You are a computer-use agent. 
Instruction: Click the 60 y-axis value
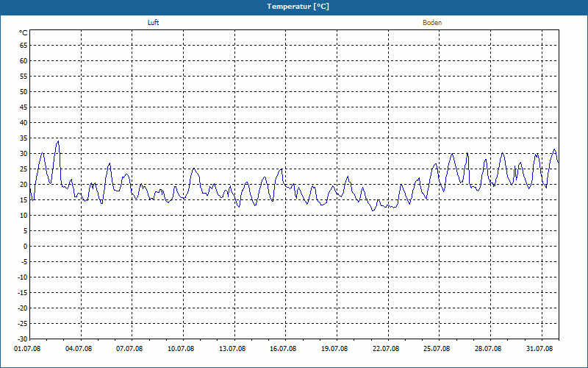(x=24, y=61)
